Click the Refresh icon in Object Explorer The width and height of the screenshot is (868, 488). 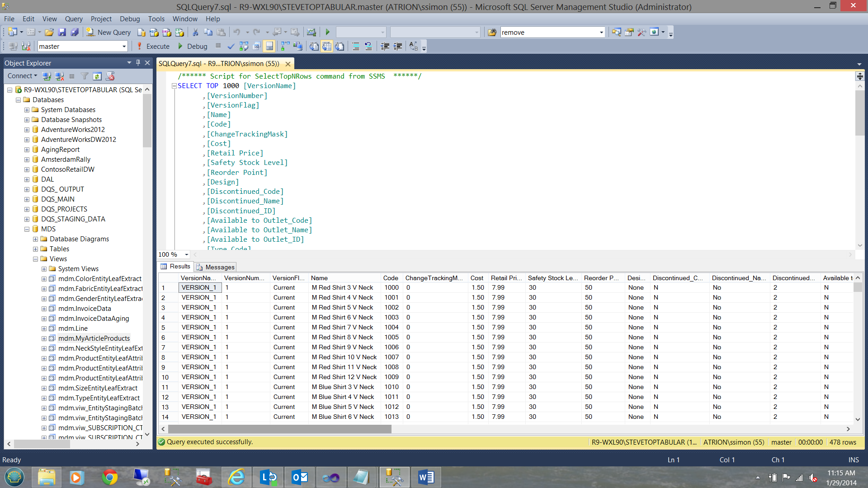coord(97,76)
